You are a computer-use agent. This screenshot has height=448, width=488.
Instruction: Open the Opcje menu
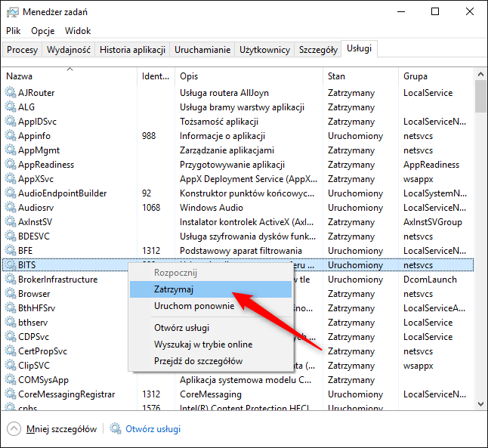pyautogui.click(x=42, y=31)
